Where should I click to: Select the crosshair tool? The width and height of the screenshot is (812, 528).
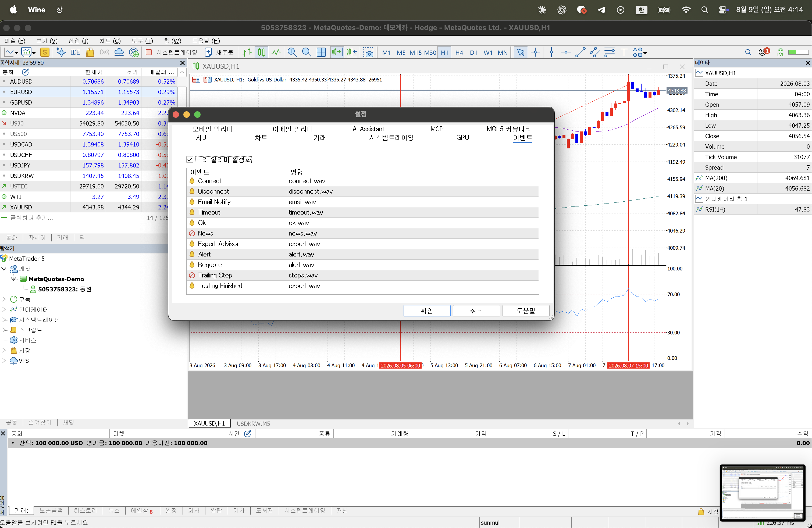(535, 52)
